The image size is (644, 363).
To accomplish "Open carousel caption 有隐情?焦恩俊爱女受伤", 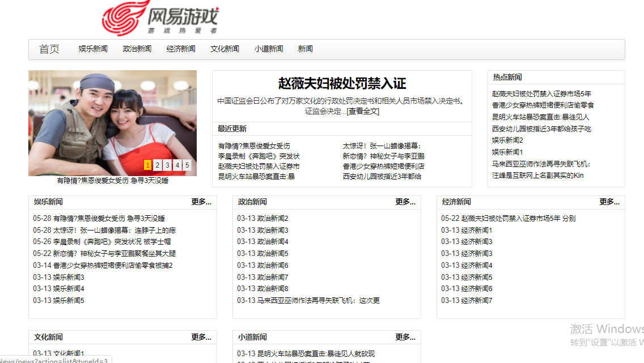I will (113, 181).
